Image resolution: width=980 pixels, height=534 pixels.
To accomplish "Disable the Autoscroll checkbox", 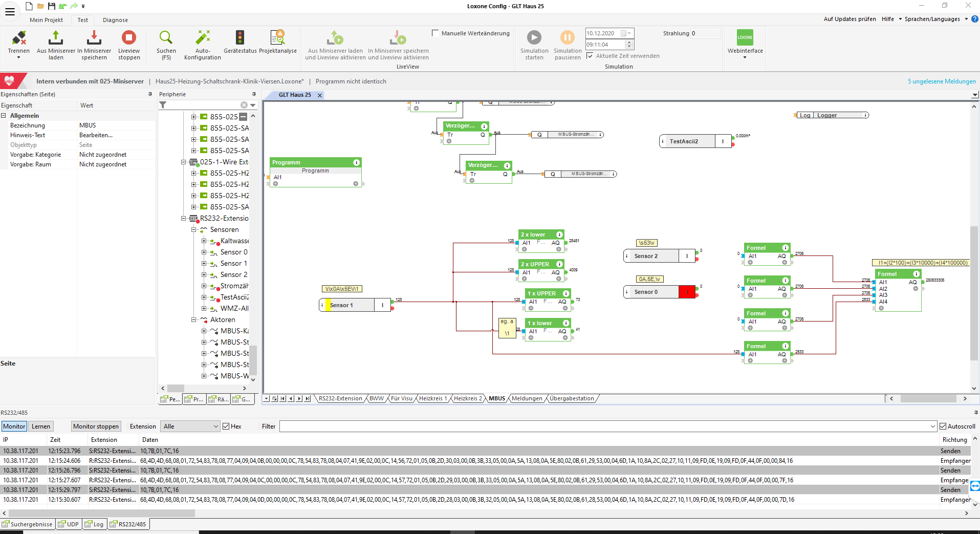I will pyautogui.click(x=943, y=426).
